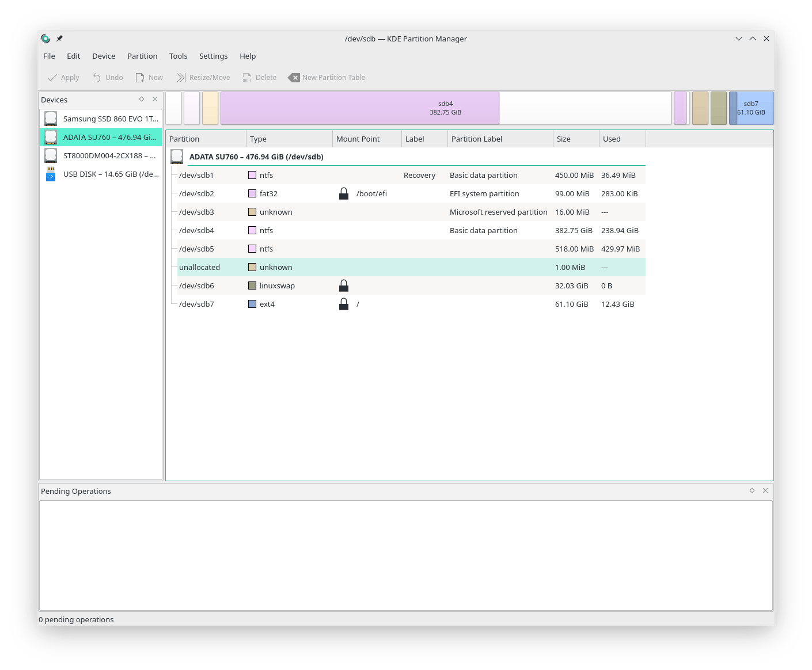812x670 pixels.
Task: Open the Settings menu
Action: (x=213, y=56)
